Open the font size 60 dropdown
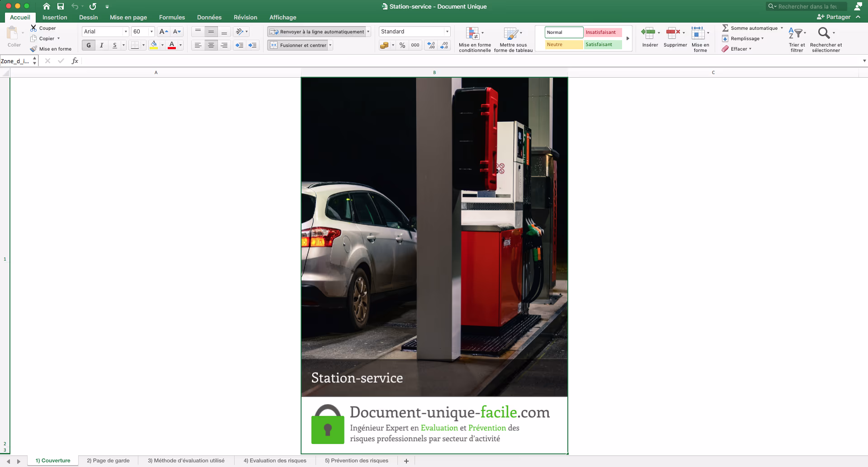868x467 pixels. (x=151, y=32)
